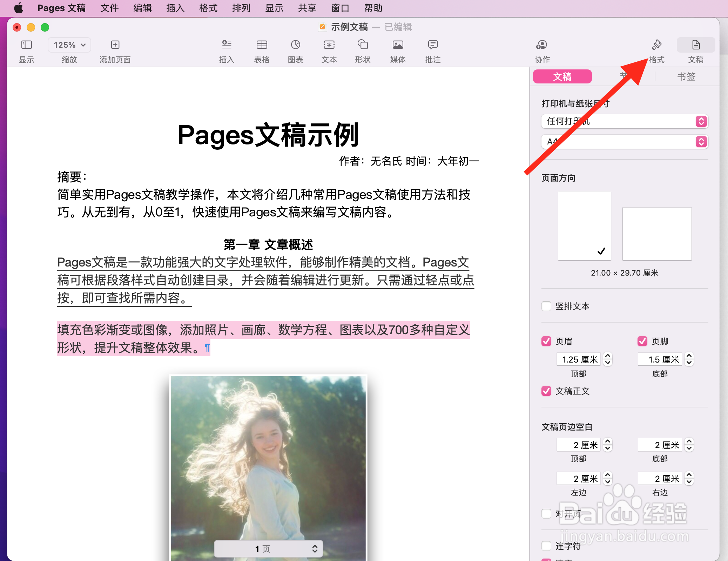Enable the 竖排文本 checkbox

pyautogui.click(x=546, y=306)
